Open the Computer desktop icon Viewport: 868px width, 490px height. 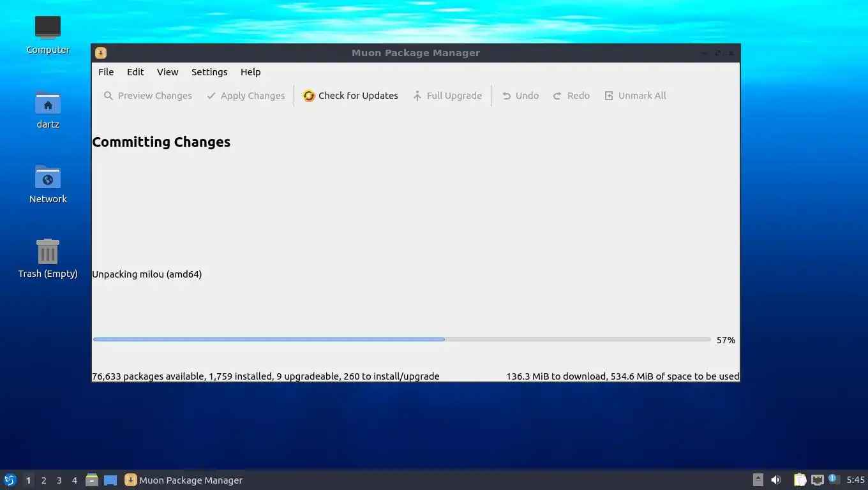pos(48,34)
